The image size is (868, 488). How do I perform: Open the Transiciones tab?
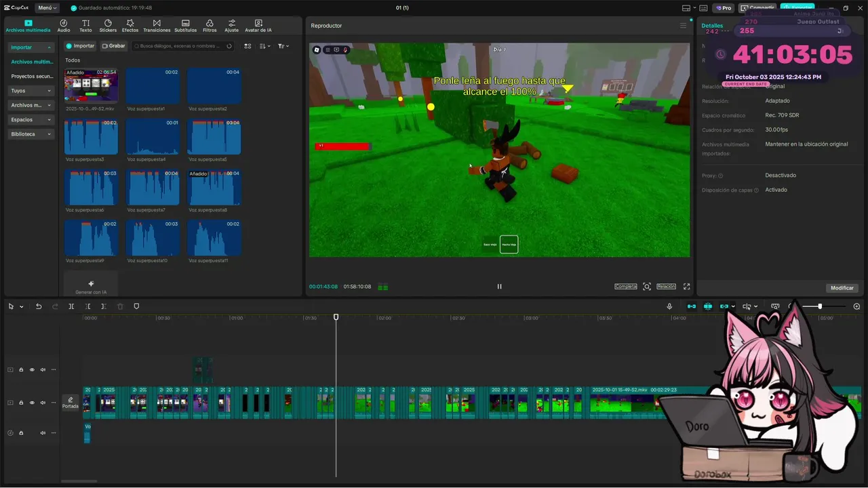(x=157, y=26)
